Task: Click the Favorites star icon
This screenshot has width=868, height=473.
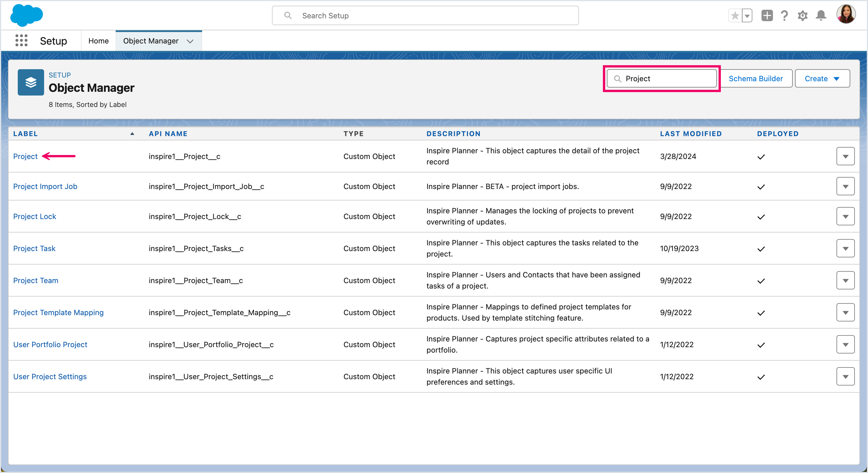Action: pos(735,15)
